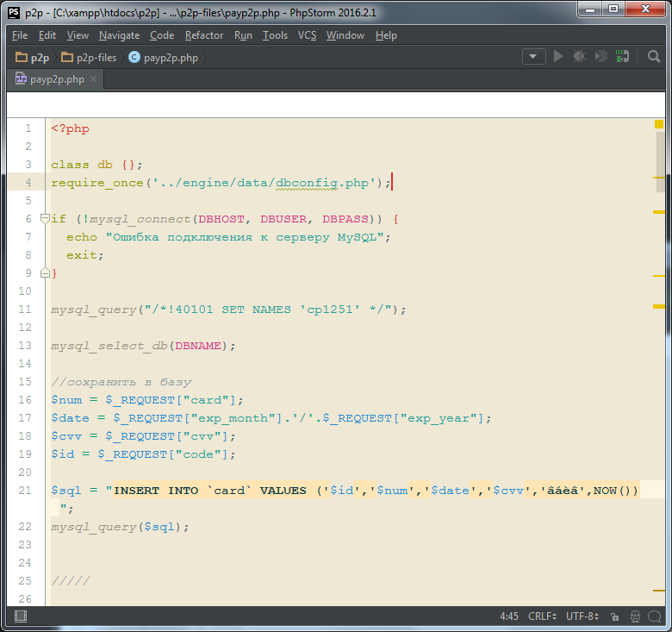
Task: Click the Hector inspector icon in status bar
Action: (x=634, y=616)
